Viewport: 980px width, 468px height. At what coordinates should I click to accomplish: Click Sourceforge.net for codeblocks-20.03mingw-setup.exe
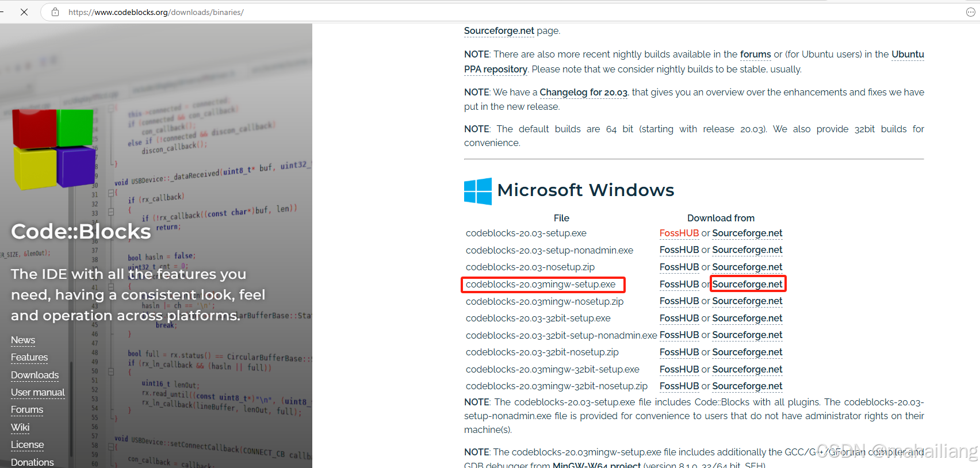pyautogui.click(x=747, y=285)
